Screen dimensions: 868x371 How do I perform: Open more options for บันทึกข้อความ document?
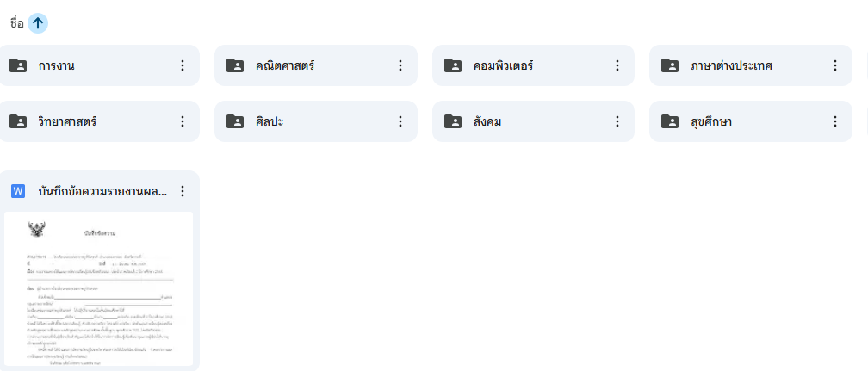pyautogui.click(x=182, y=191)
